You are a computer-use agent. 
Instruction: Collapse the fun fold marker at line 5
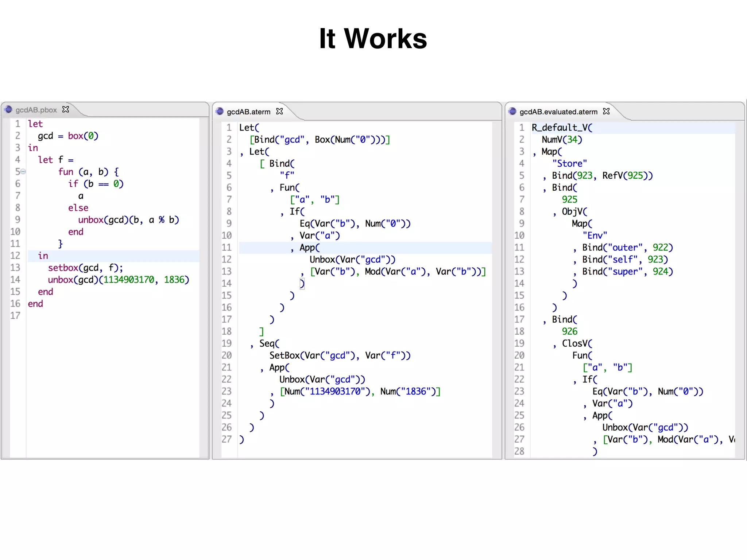pos(23,171)
